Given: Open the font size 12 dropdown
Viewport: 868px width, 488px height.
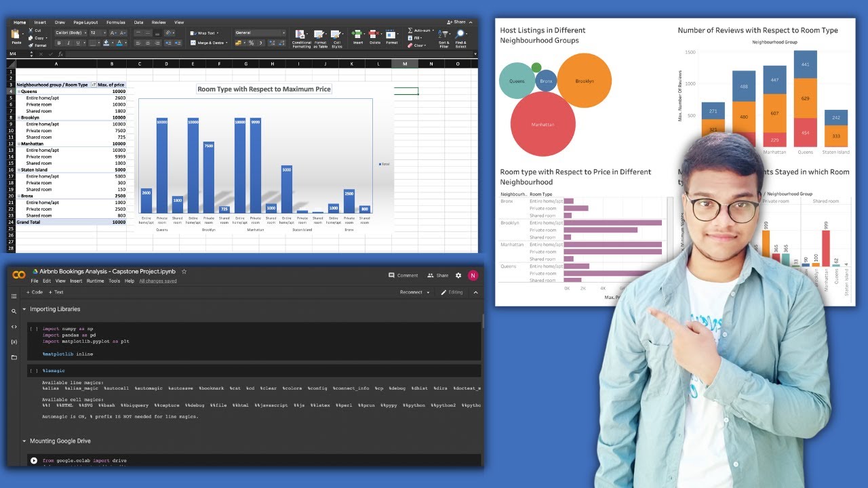Looking at the screenshot, I should [x=98, y=33].
